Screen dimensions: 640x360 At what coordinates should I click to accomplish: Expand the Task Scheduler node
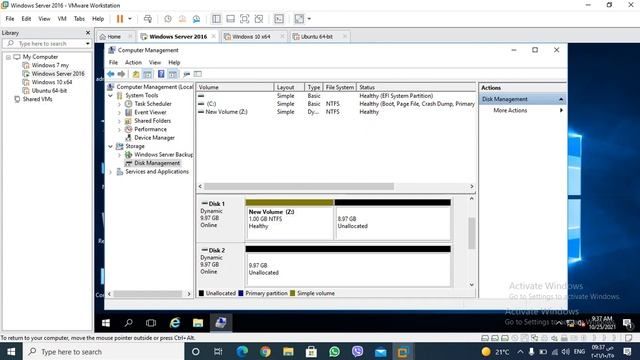[119, 104]
